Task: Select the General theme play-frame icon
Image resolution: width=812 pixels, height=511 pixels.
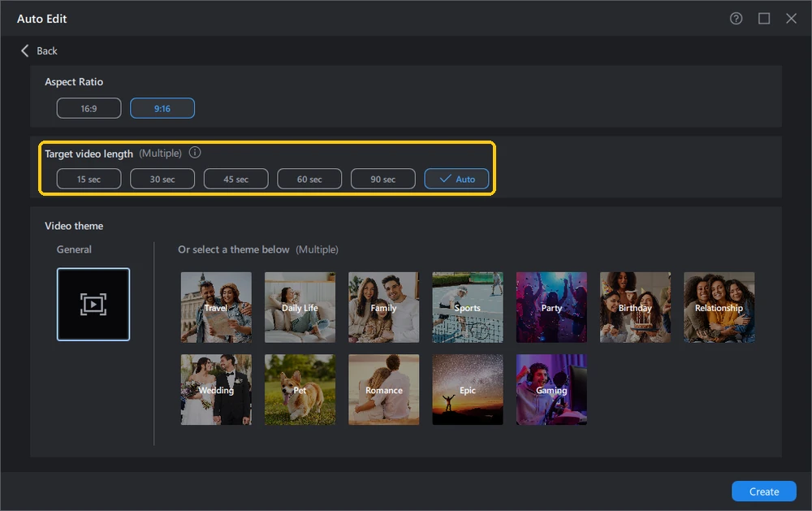Action: coord(93,304)
